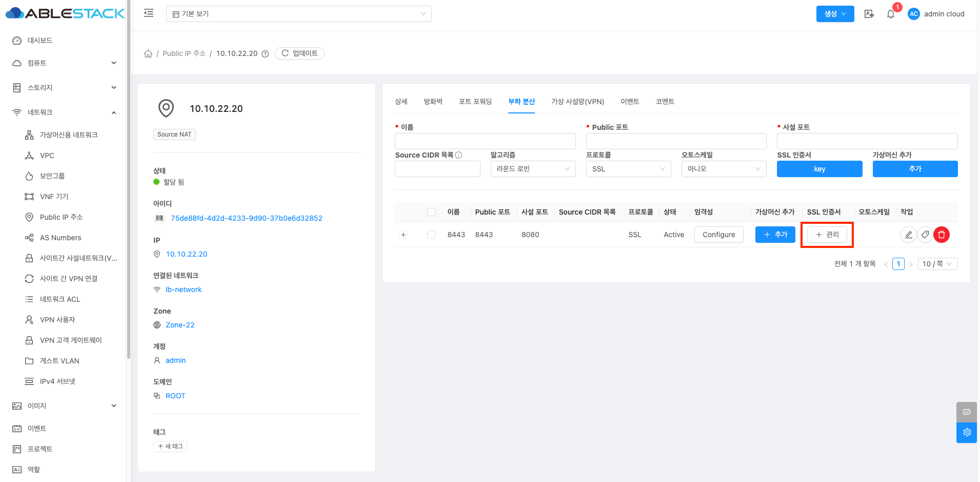This screenshot has width=980, height=482.
Task: Open settings gear floating button
Action: pyautogui.click(x=967, y=432)
